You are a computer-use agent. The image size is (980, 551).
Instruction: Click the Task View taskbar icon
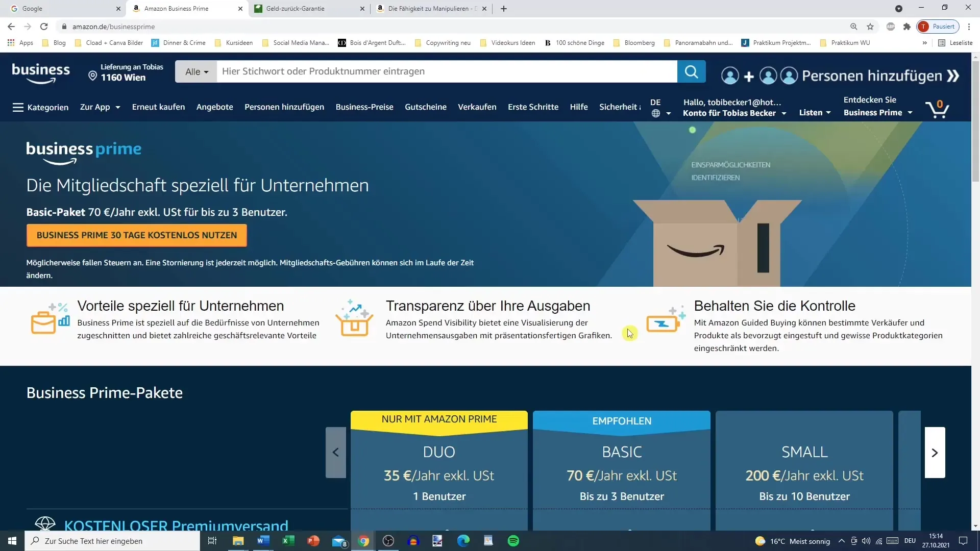(212, 541)
